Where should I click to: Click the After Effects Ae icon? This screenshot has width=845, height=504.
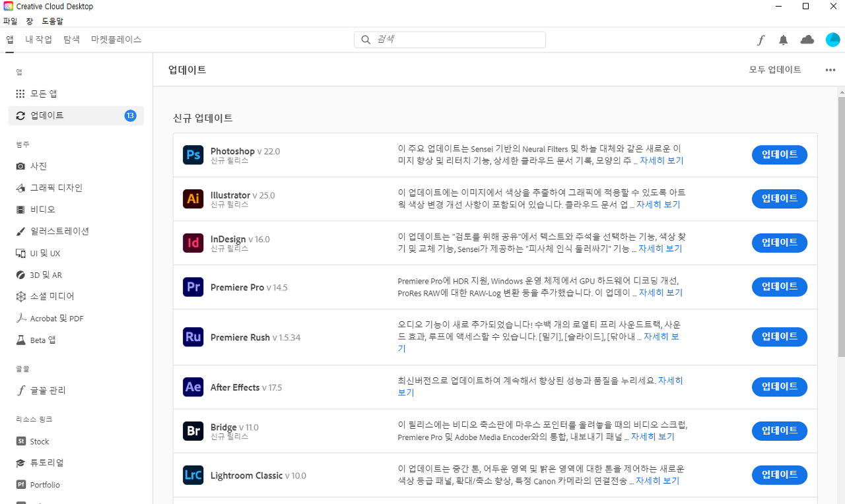pyautogui.click(x=193, y=387)
